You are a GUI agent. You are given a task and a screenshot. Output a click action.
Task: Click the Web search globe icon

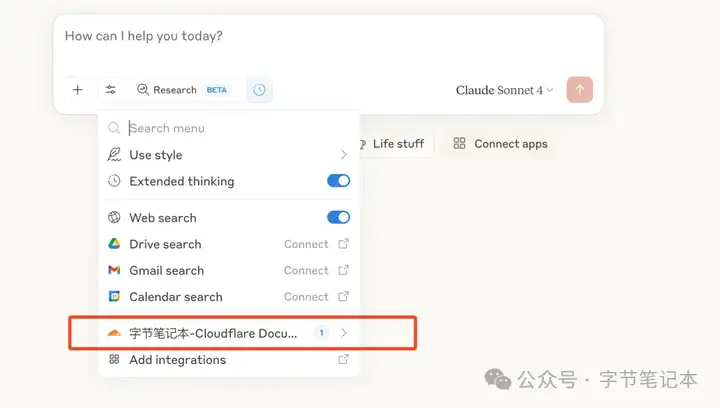[114, 218]
